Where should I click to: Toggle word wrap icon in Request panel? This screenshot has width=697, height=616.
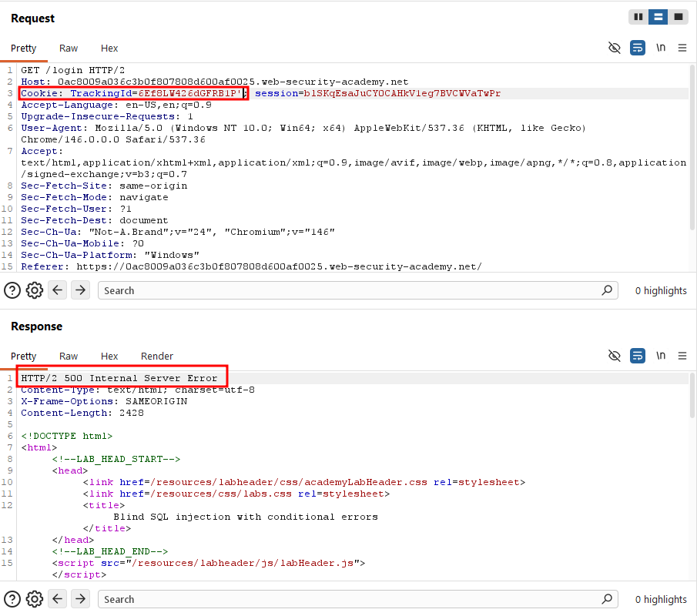click(x=638, y=48)
